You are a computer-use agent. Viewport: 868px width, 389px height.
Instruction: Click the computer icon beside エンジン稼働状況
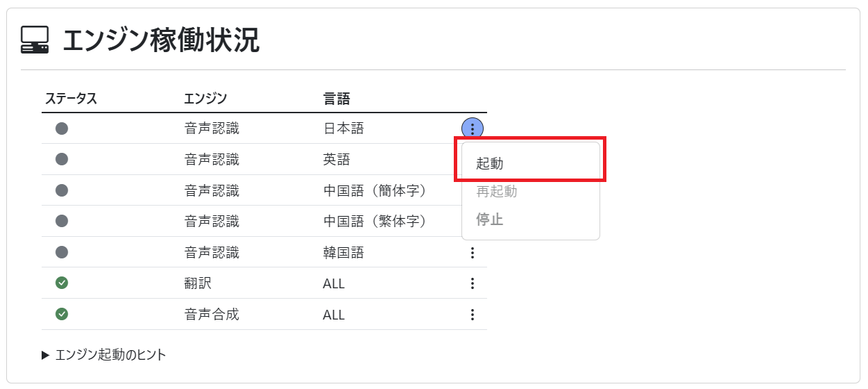click(35, 40)
